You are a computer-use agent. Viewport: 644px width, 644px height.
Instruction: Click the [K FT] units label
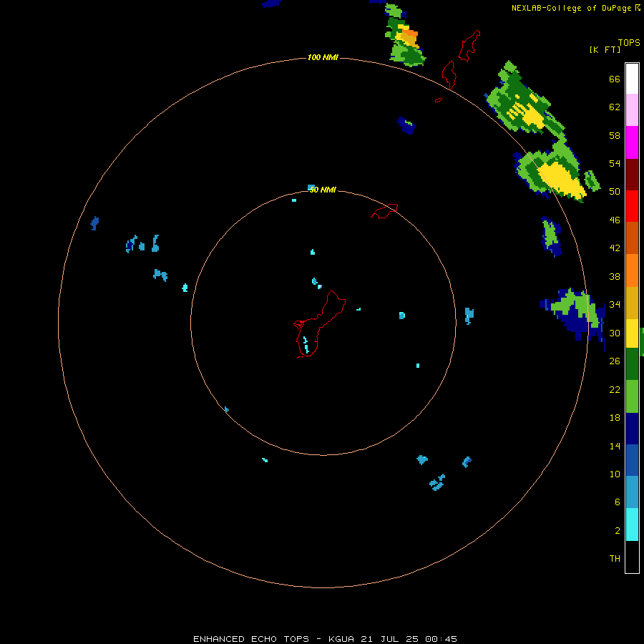605,49
